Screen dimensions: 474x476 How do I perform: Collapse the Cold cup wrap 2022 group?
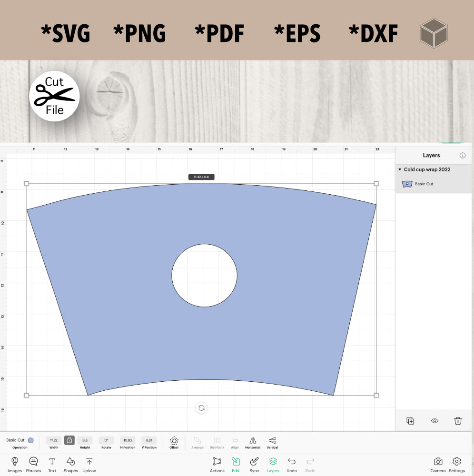(x=400, y=169)
